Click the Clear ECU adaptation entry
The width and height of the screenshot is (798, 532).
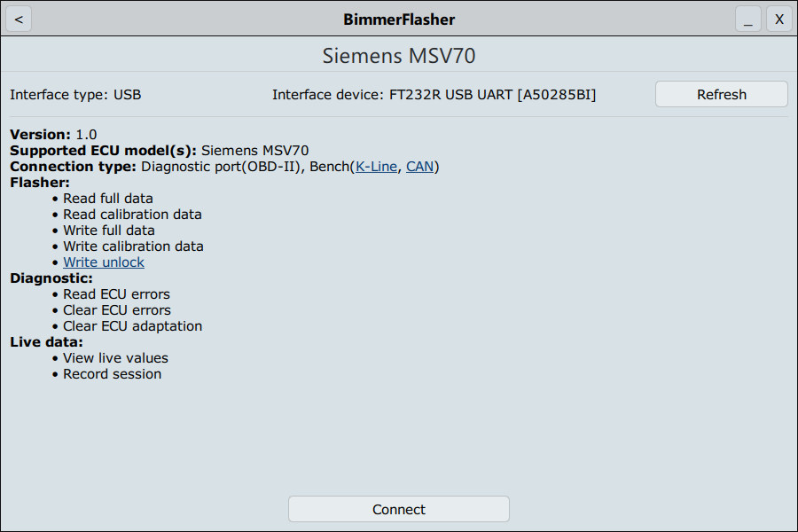(x=132, y=326)
